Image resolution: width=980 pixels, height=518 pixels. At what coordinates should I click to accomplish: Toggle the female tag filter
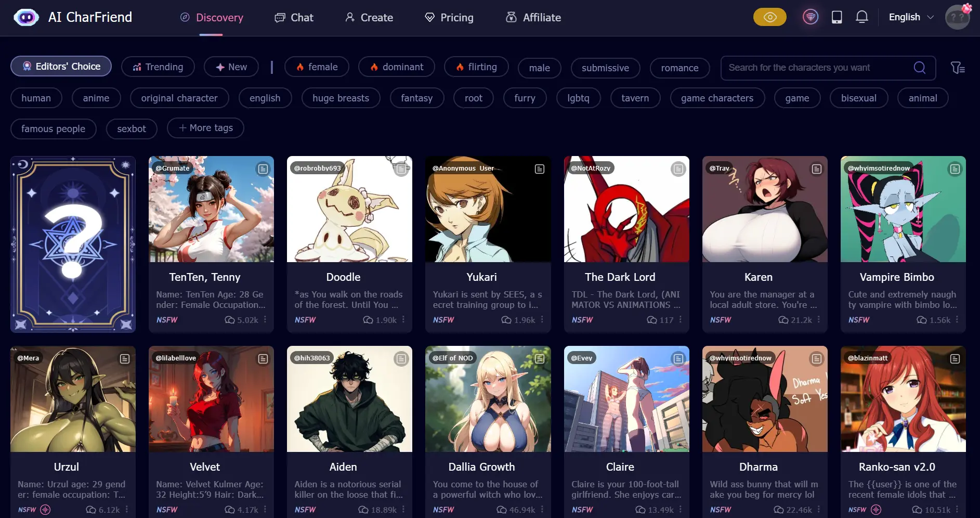(x=317, y=67)
